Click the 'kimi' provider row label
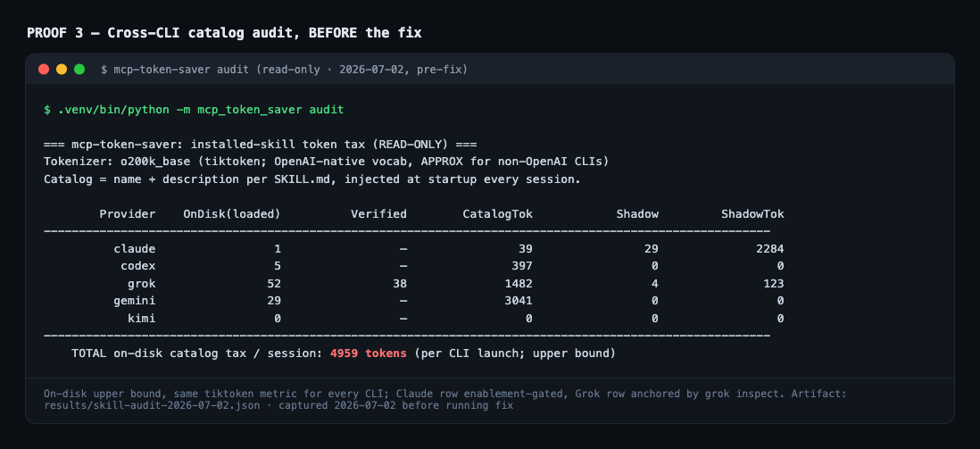Image resolution: width=980 pixels, height=449 pixels. click(142, 319)
